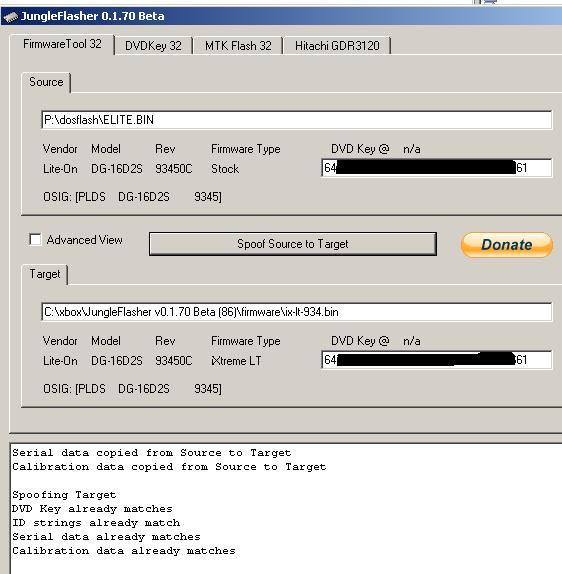The width and height of the screenshot is (562, 574).
Task: Click the Source DVD Key field
Action: point(436,168)
